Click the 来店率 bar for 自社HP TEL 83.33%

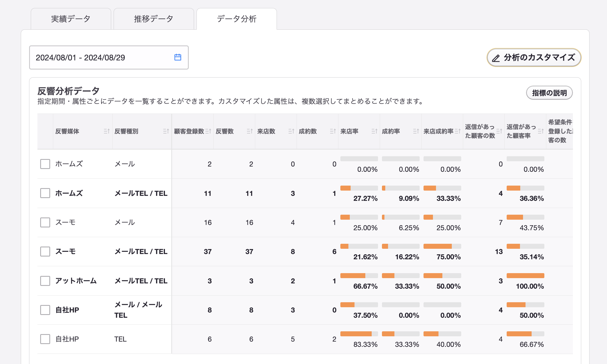tap(359, 334)
